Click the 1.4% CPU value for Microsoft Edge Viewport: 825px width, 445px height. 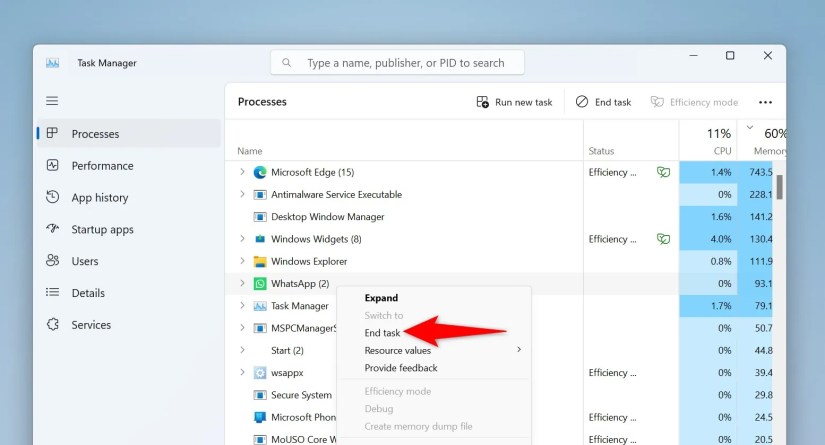click(x=721, y=172)
